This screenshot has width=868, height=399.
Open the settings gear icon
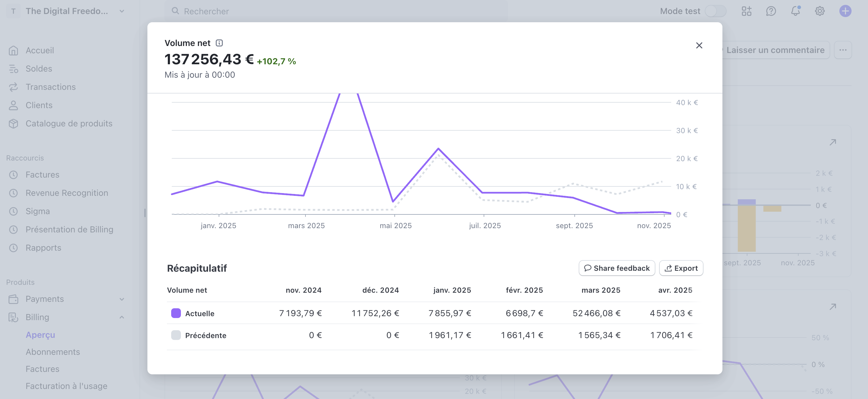(x=820, y=11)
